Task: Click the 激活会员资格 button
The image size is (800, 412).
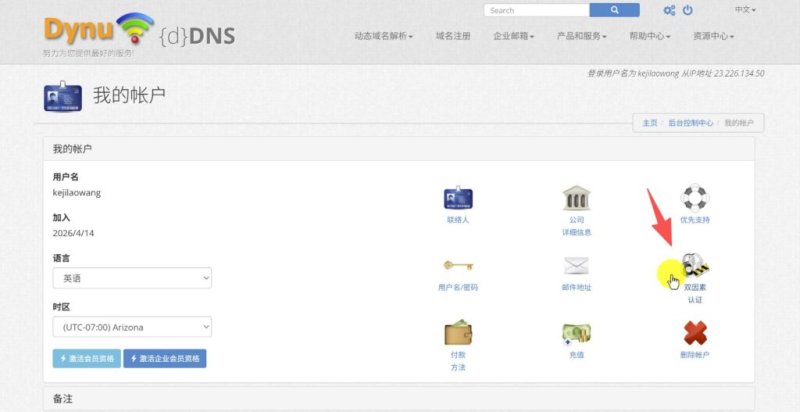Action: (87, 358)
